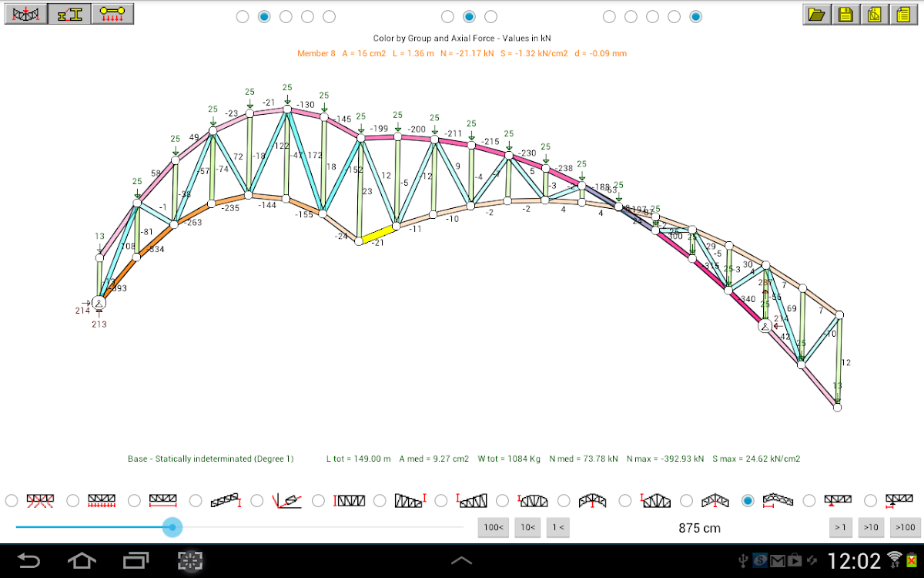Viewport: 924px width, 578px height.
Task: Select the yellow highlighted member labeled -21
Action: coord(377,233)
